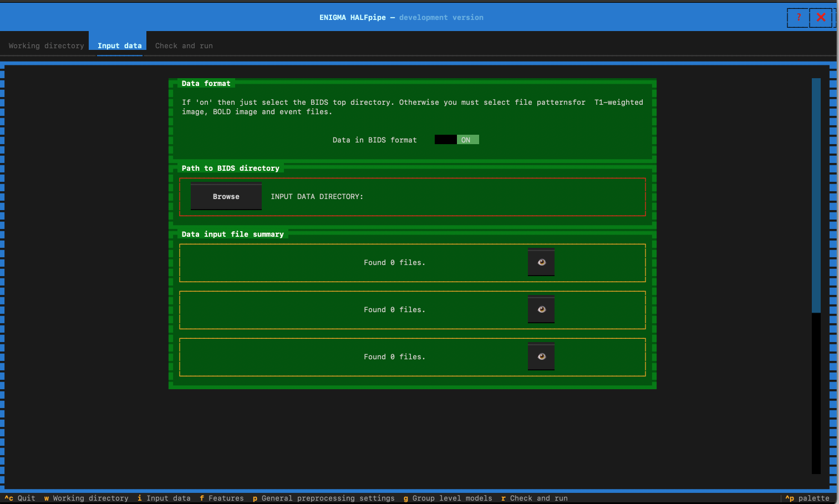
Task: Browse for the BIDS input directory
Action: [226, 197]
